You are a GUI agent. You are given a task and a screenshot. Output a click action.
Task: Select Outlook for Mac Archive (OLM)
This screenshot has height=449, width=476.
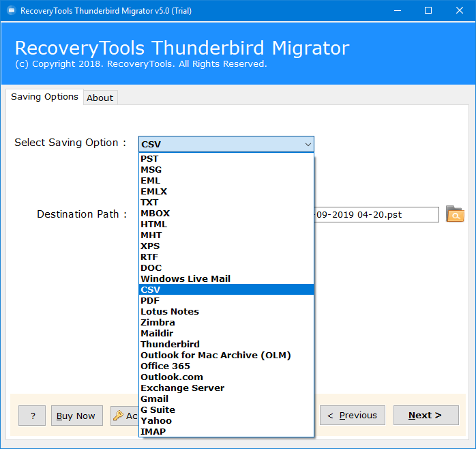226,355
